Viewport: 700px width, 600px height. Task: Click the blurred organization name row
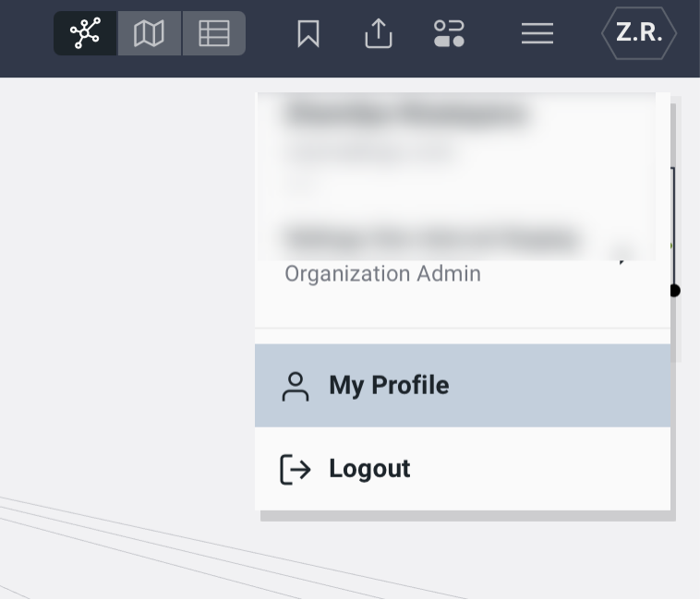pos(429,238)
